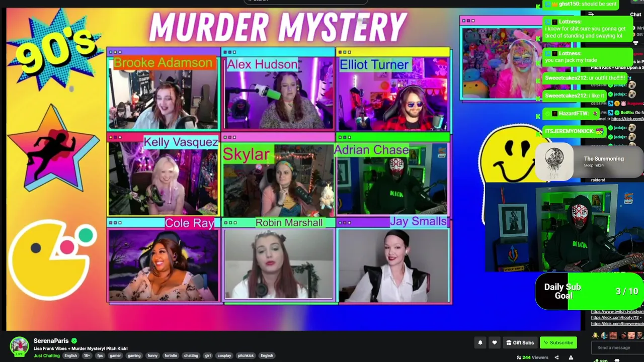Click the 244 Viewers count
Screen dimensions: 644x362
(x=535, y=357)
